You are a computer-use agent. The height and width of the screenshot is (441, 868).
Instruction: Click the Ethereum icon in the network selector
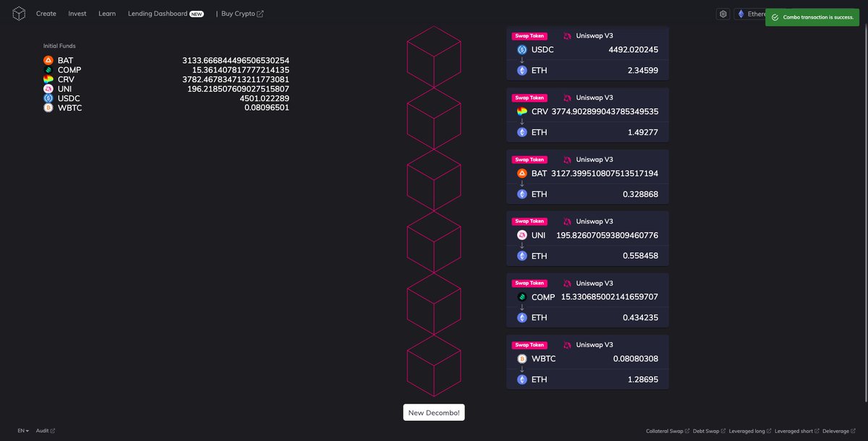pos(741,14)
